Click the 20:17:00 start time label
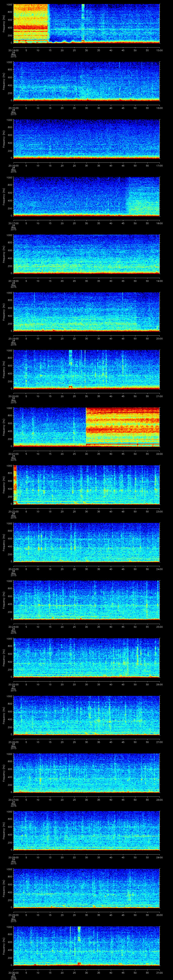173x980 pixels. tap(13, 223)
